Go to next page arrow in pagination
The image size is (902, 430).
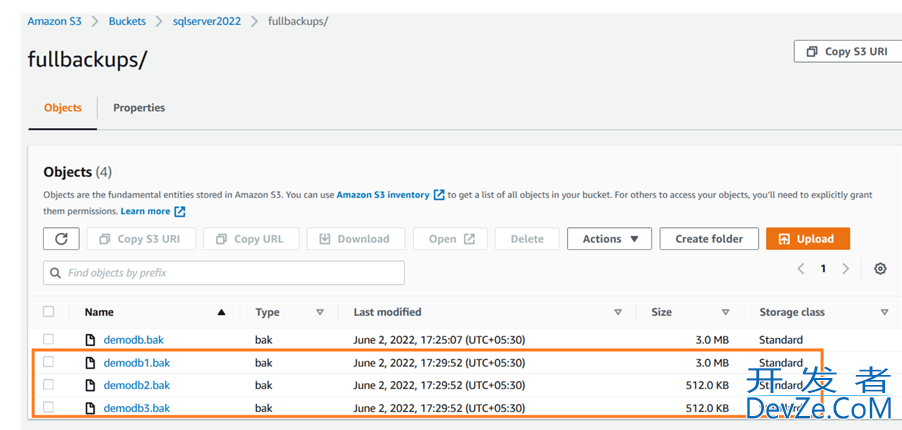[845, 268]
